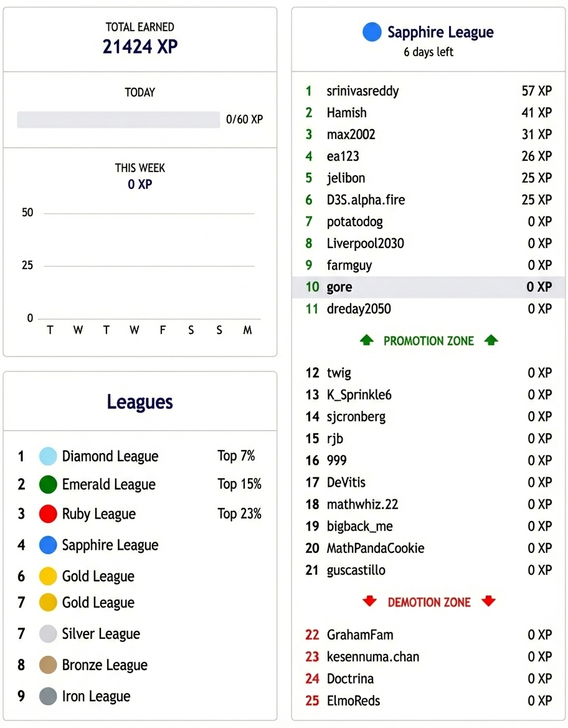
Task: Select the highlighted gore leaderboard row
Action: click(x=428, y=287)
